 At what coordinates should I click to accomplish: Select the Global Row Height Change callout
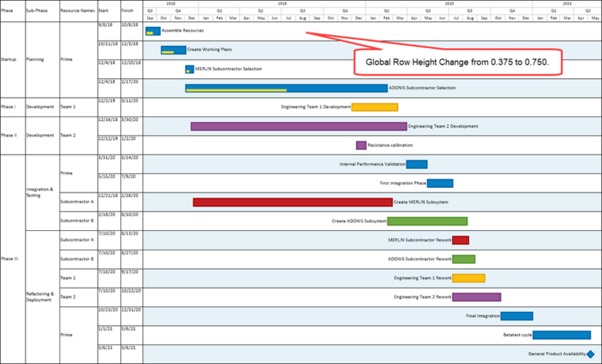tap(458, 62)
